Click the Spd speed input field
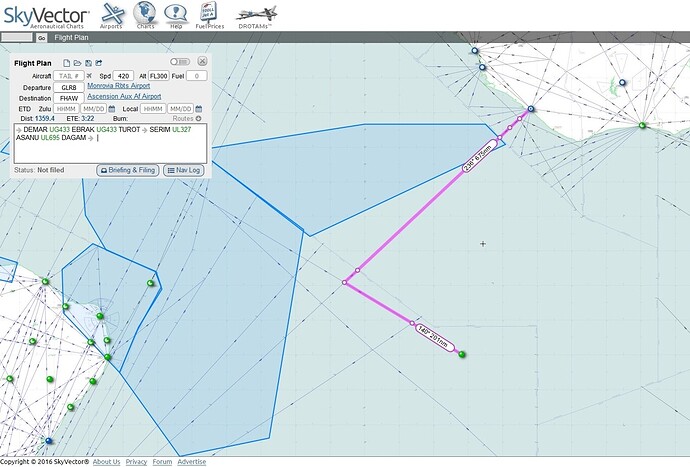 click(x=124, y=76)
